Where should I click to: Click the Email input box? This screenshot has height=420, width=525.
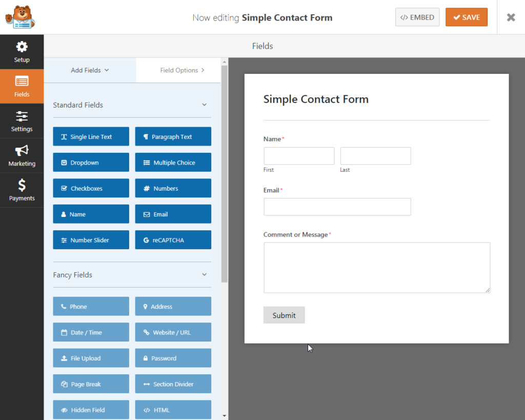click(337, 207)
